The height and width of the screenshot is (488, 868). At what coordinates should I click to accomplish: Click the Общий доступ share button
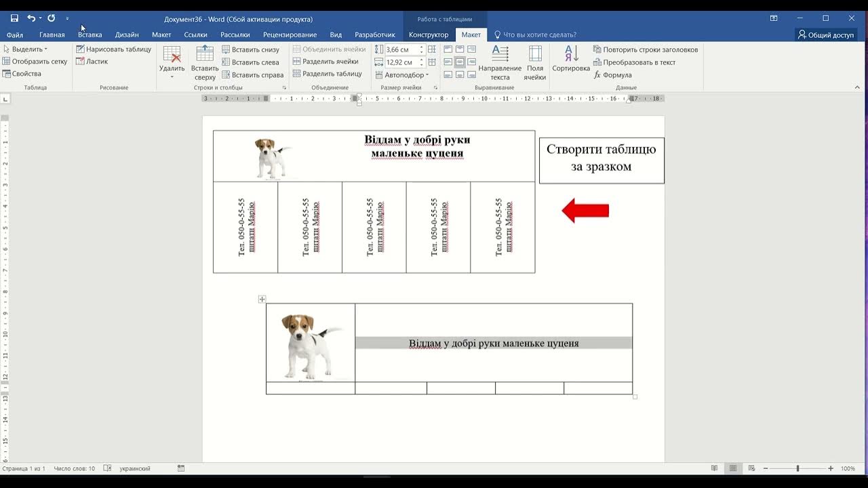point(826,35)
